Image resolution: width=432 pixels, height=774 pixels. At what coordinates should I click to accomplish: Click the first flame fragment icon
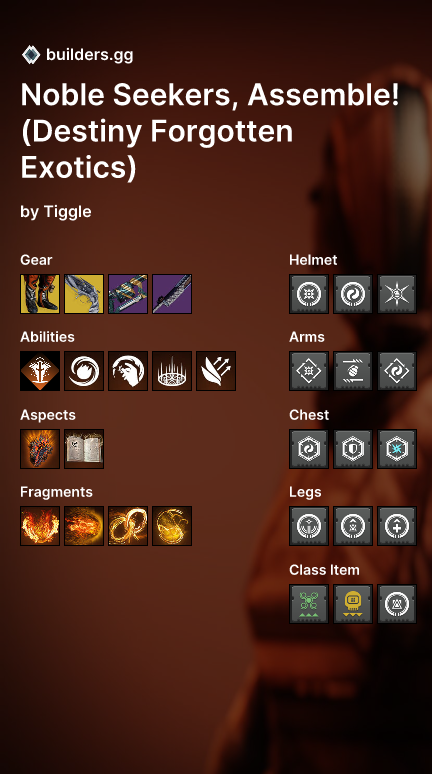(40, 526)
